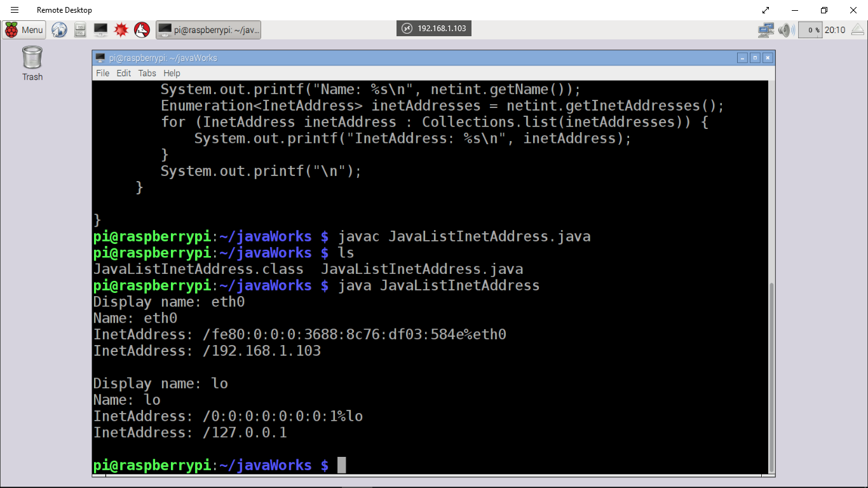Click the volume speaker icon in the tray
Image resolution: width=868 pixels, height=488 pixels.
785,30
